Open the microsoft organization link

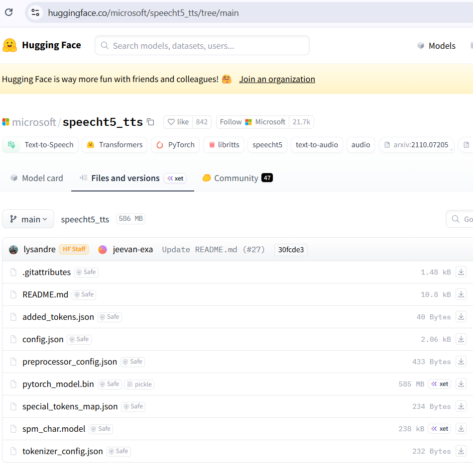click(x=34, y=122)
